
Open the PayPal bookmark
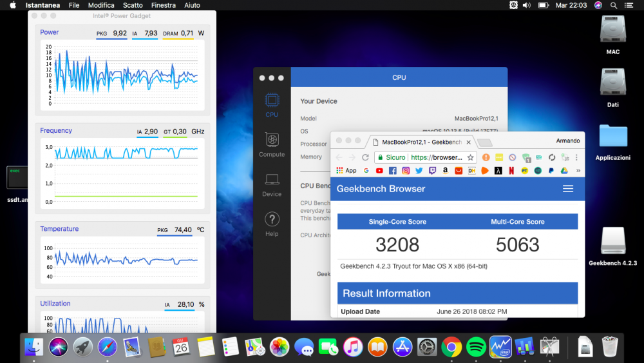551,171
